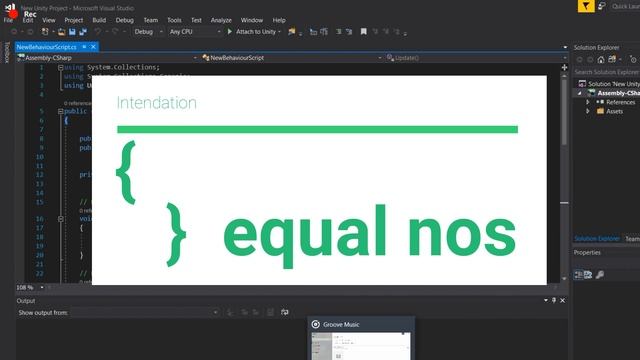Screen dimensions: 640x360
Task: Collapse the using directives block on line 1
Action: (60, 67)
